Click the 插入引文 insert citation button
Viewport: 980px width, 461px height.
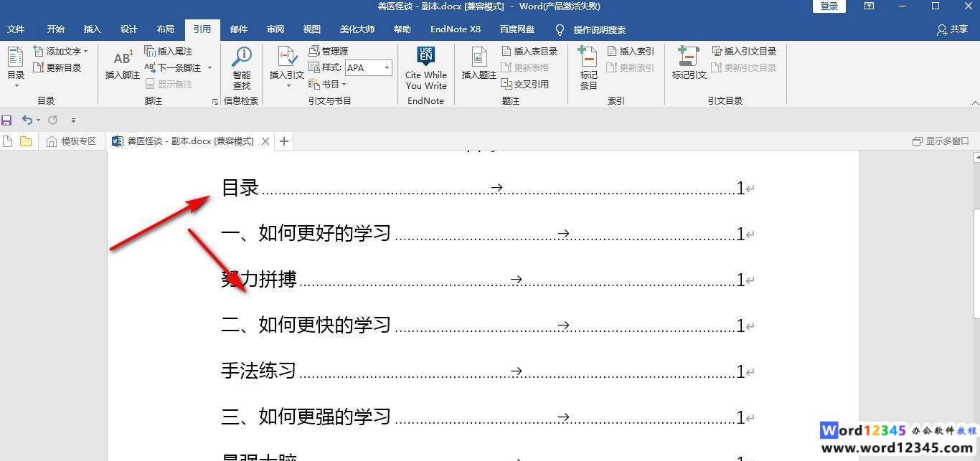[287, 66]
